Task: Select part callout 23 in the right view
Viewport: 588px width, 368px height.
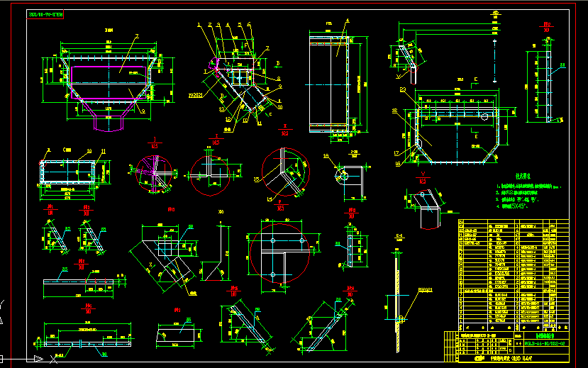Action: coord(401,90)
